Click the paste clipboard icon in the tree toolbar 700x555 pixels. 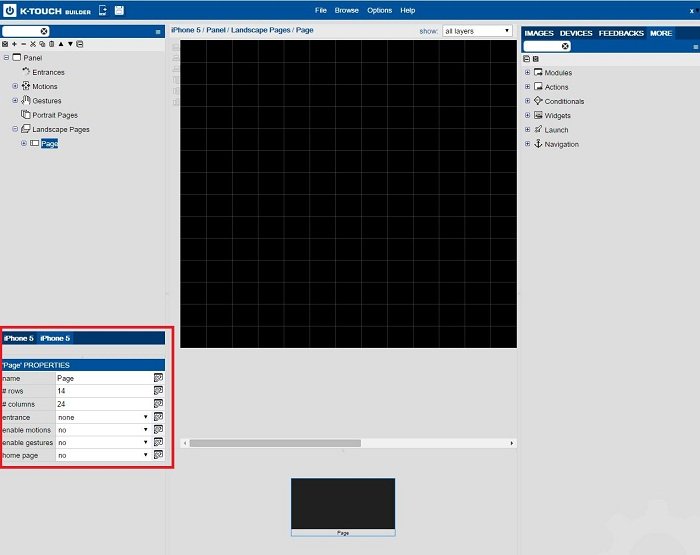(51, 44)
